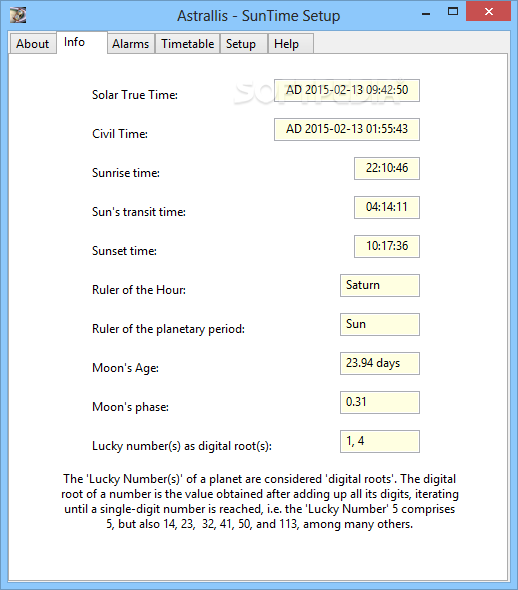Screen dimensions: 518x590
Task: Click the 'Moon's phase:' label
Action: 130,407
